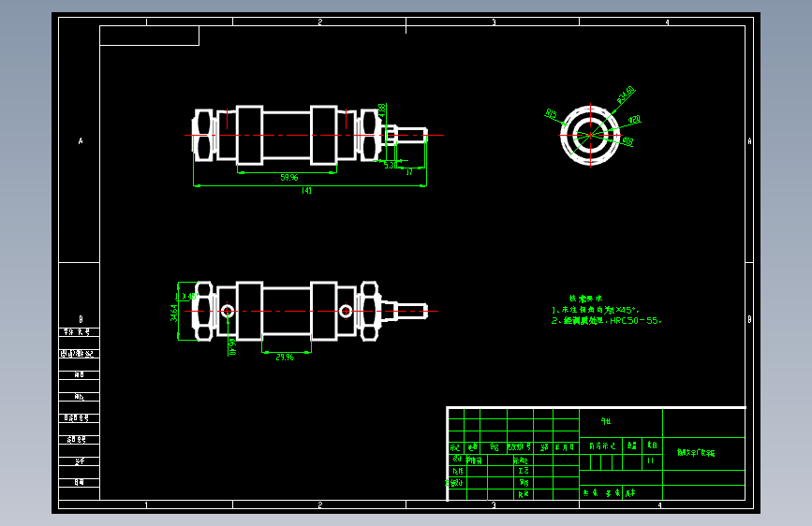Pick the 5.30 dimension value
Image resolution: width=812 pixels, height=526 pixels.
(x=390, y=165)
